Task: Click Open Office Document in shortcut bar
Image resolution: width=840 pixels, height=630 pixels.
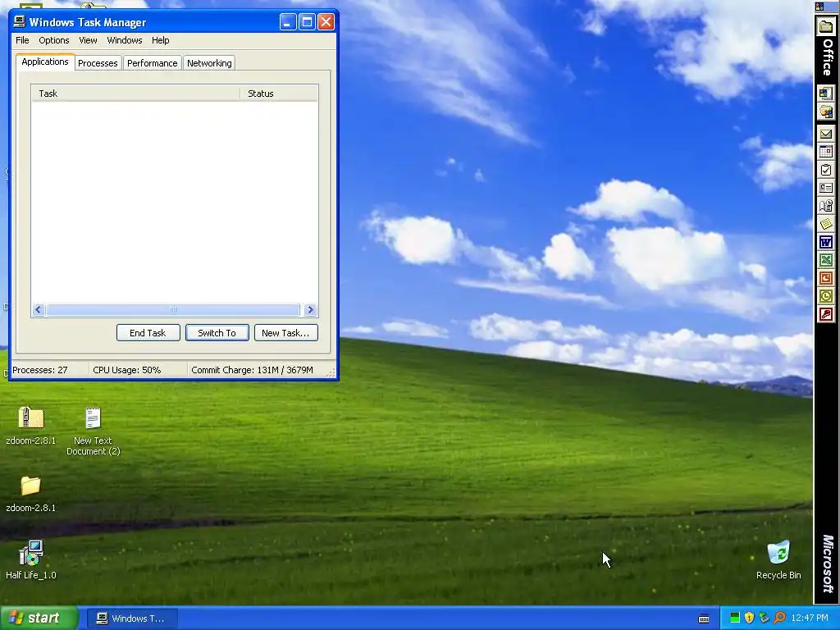Action: (825, 112)
